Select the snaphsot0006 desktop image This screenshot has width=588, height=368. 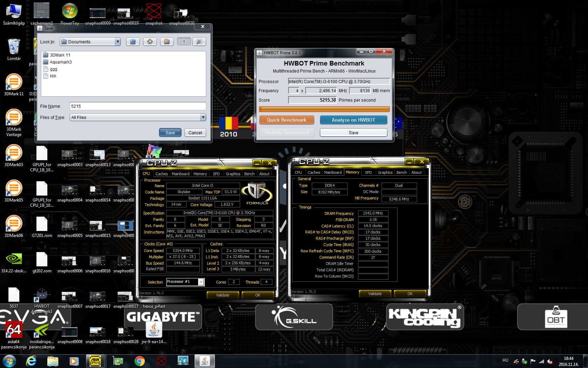coord(70,263)
